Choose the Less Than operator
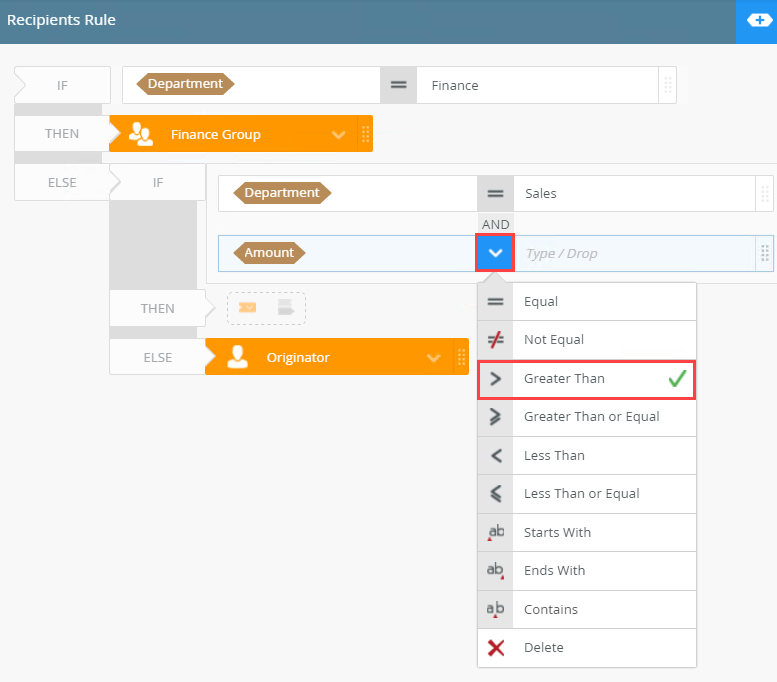This screenshot has height=682, width=777. 587,455
